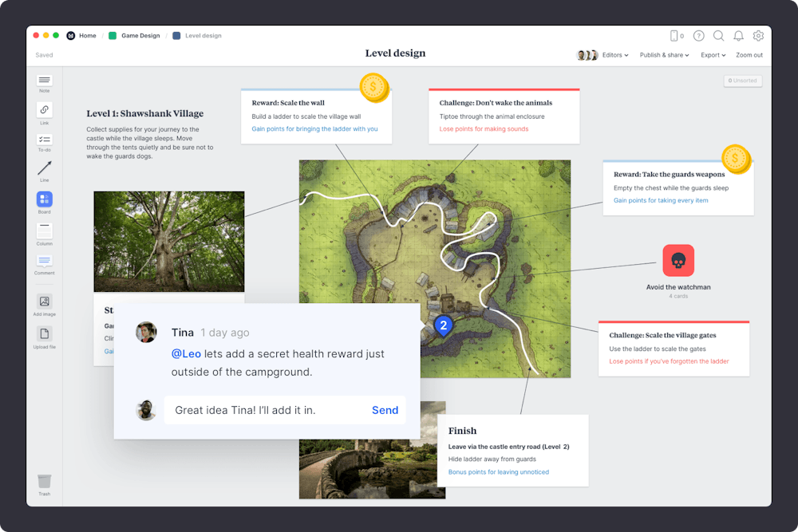Open the Editors dropdown
The height and width of the screenshot is (532, 798).
[x=611, y=55]
